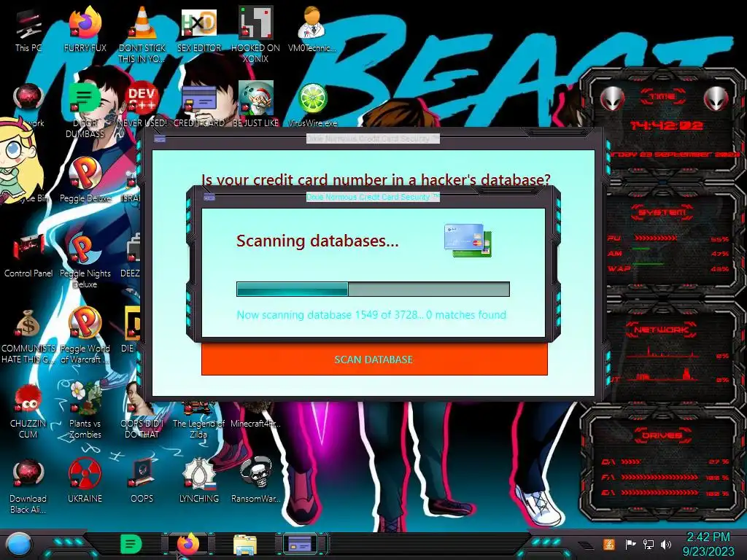Image resolution: width=747 pixels, height=560 pixels.
Task: Select the RansomWar... skull icon
Action: tap(255, 480)
